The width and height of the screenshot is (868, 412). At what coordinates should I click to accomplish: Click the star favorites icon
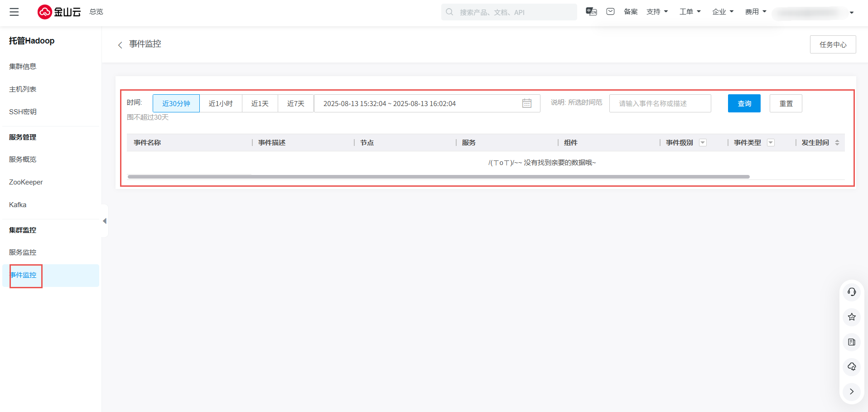pyautogui.click(x=851, y=317)
